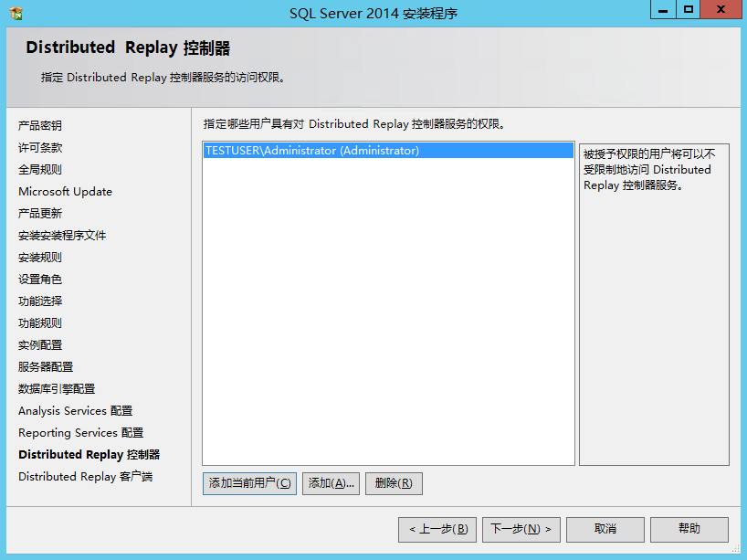
Task: Select 服务器配置 step in sidebar
Action: pyautogui.click(x=46, y=366)
